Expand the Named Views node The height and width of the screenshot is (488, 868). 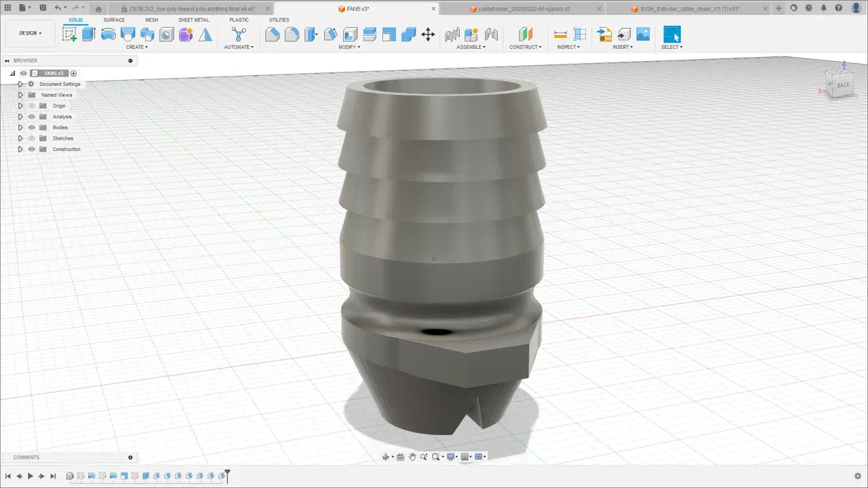point(20,95)
